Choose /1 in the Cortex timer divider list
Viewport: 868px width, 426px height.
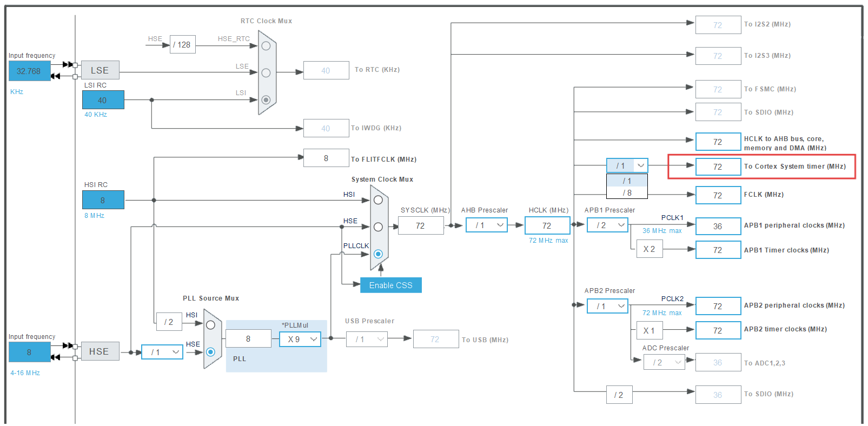[x=627, y=181]
